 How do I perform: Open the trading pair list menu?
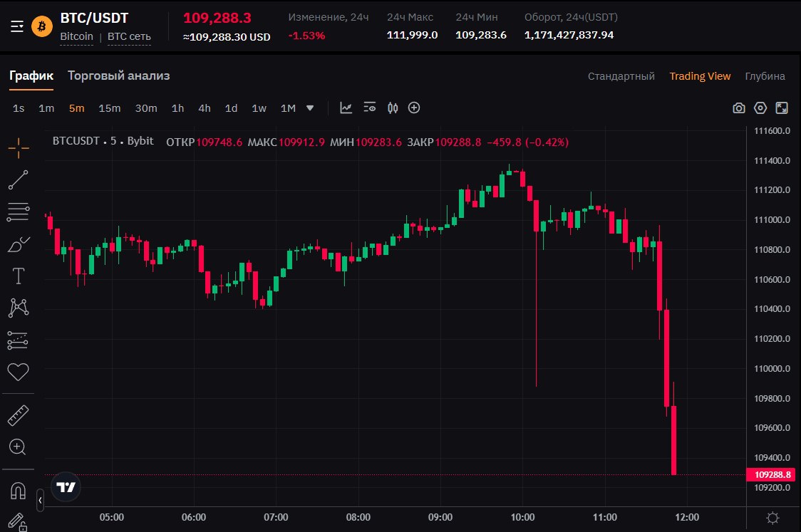click(x=18, y=26)
